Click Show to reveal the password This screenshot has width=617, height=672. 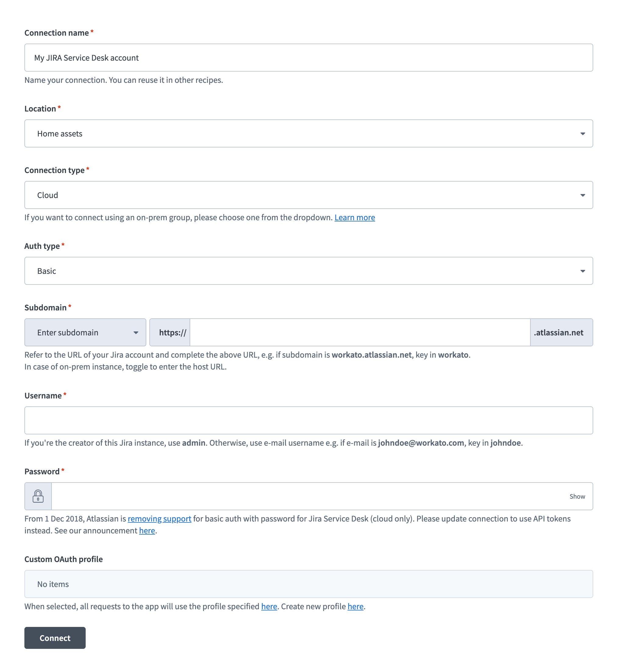[x=577, y=496]
